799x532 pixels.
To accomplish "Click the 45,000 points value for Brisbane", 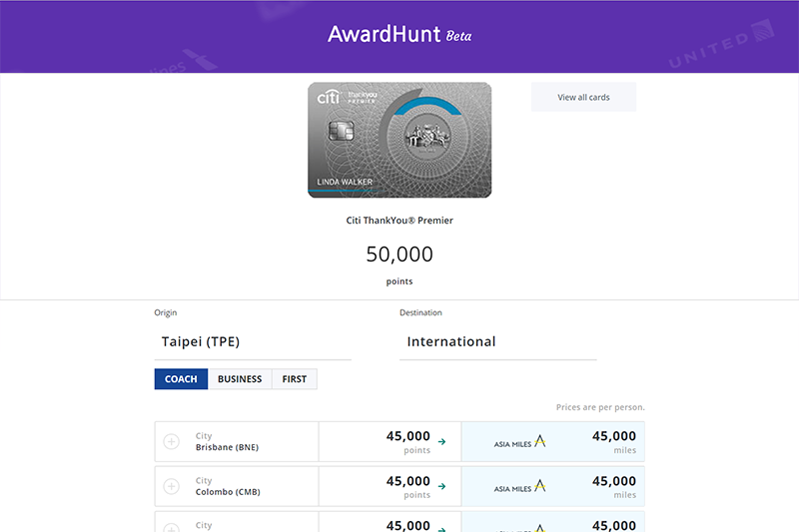I will [408, 436].
